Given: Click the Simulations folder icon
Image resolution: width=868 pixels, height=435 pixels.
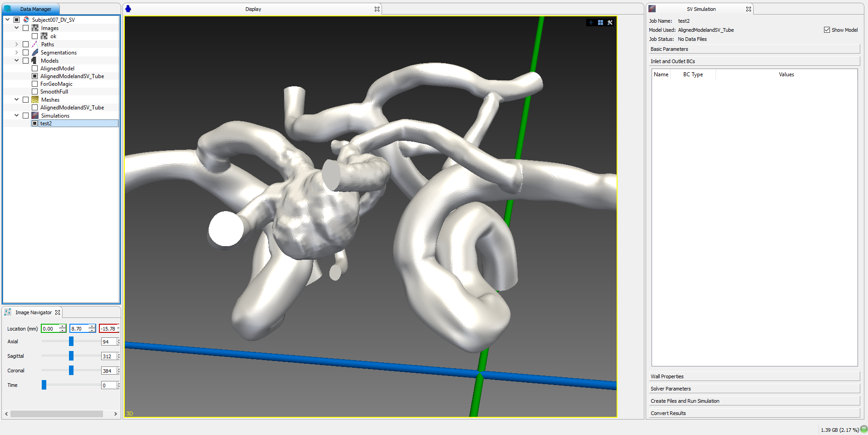Looking at the screenshot, I should 35,115.
